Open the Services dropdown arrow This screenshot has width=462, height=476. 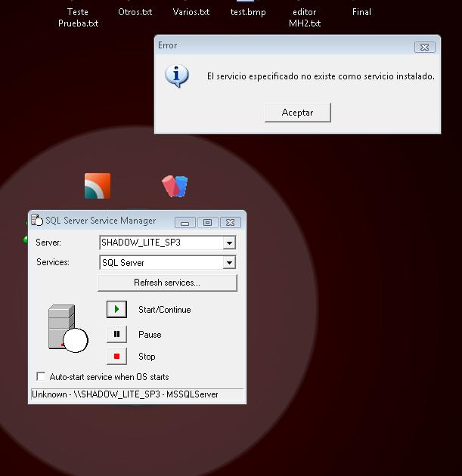coord(229,263)
